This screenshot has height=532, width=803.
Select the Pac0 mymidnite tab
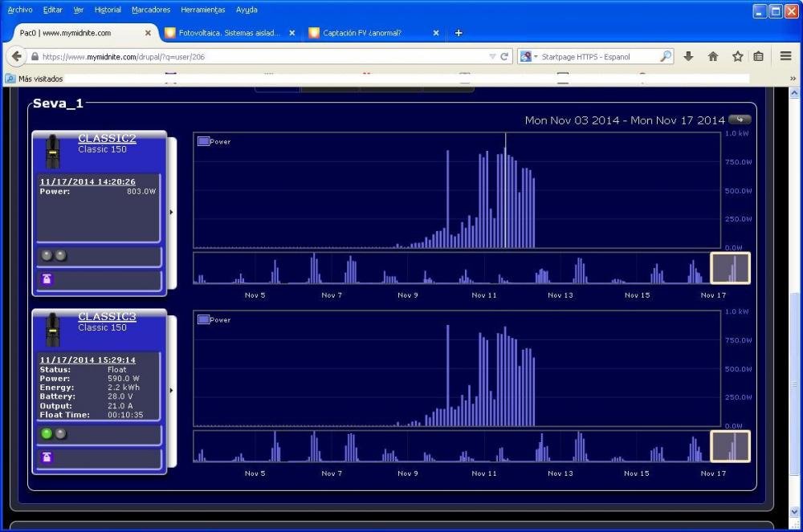coord(84,33)
